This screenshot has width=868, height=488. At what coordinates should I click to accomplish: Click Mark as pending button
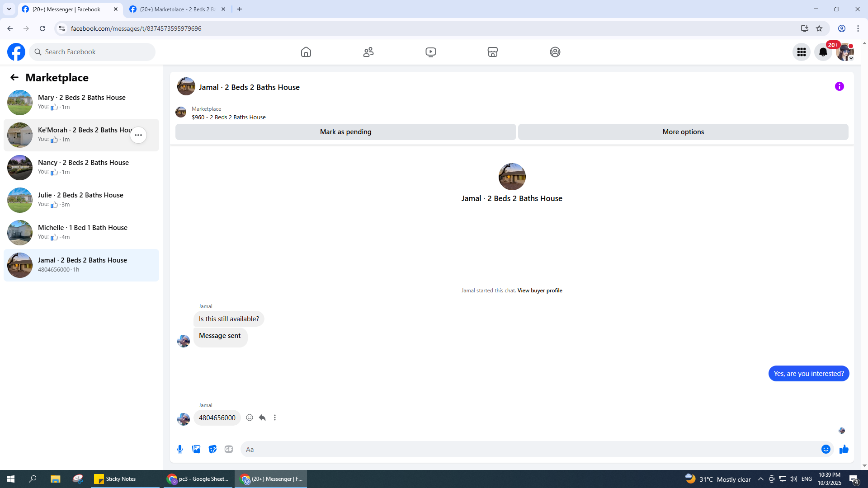pos(346,132)
